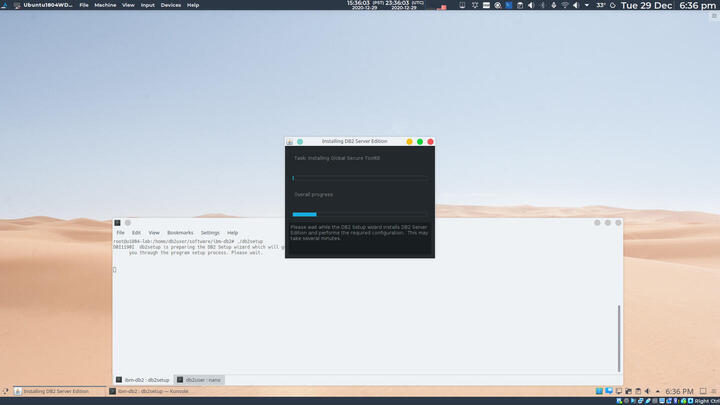The image size is (720, 405).
Task: Click the Konsole terminal cursor line
Action: (115, 270)
